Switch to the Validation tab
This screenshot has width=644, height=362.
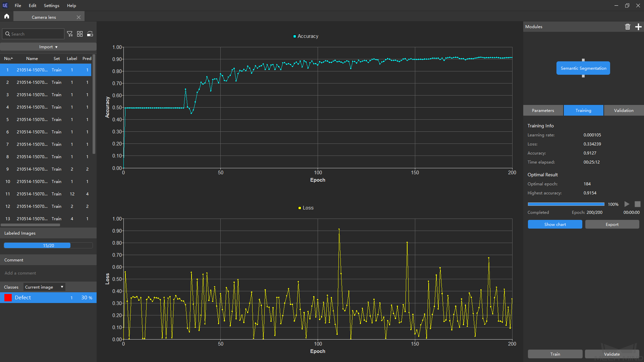[624, 110]
